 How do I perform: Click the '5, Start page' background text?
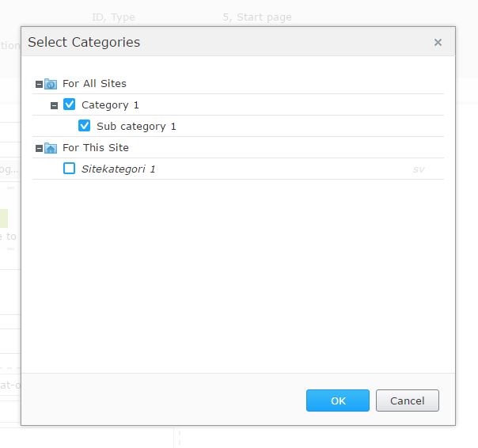click(257, 17)
